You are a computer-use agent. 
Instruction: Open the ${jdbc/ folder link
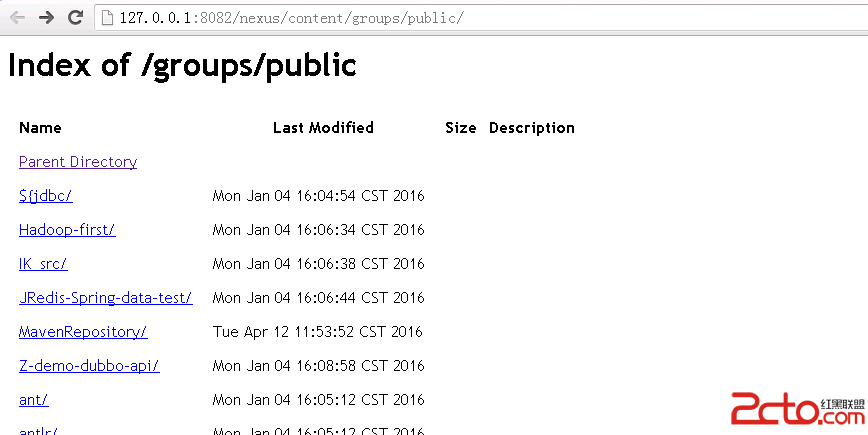click(45, 195)
